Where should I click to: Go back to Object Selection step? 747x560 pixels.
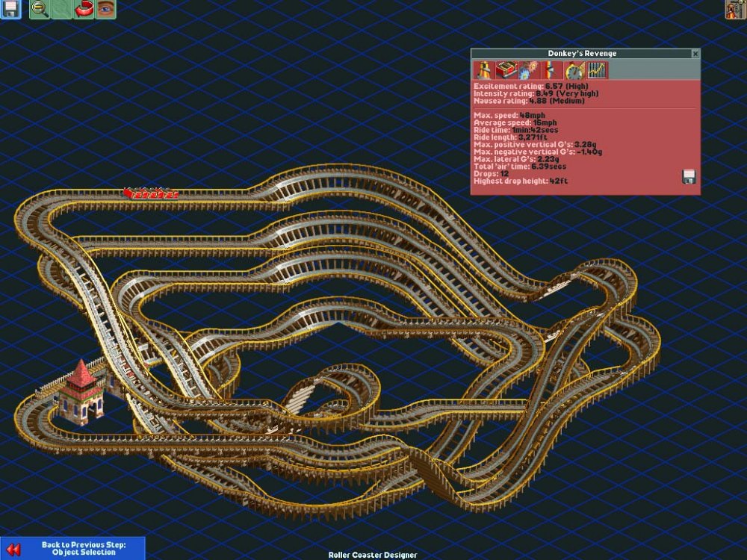pos(83,549)
